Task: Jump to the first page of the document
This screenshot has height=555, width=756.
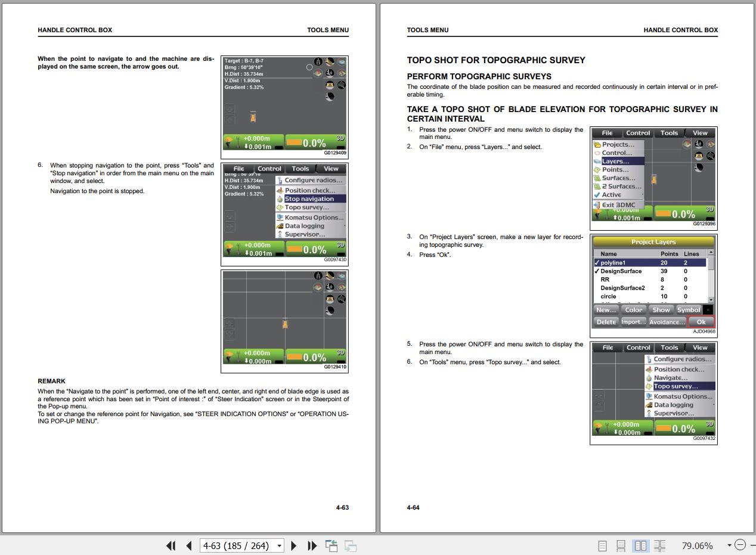Action: tap(171, 545)
